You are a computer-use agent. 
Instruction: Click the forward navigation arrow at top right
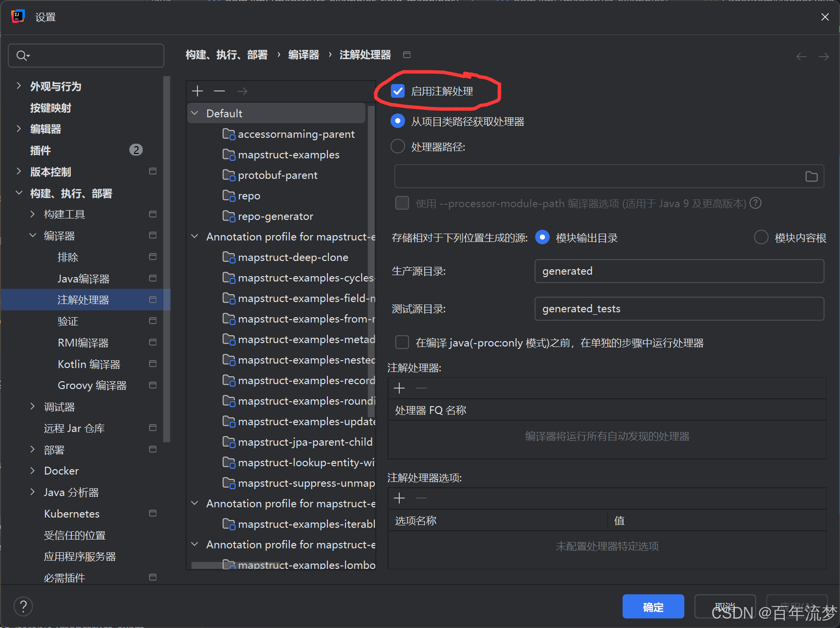tap(824, 56)
